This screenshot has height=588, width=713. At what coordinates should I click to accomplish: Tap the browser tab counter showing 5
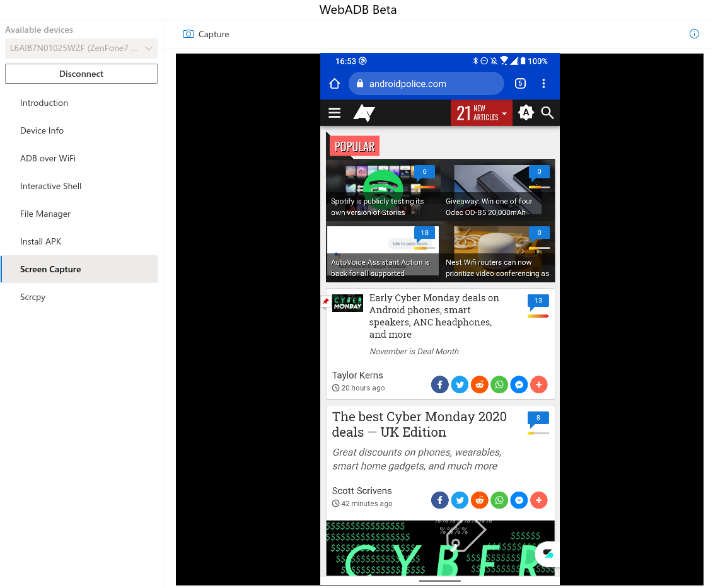[x=520, y=83]
